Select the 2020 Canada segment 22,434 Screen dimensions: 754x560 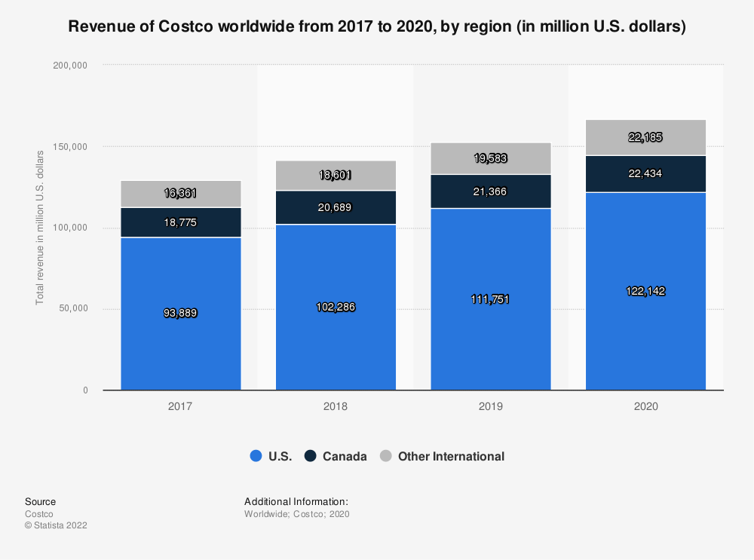tap(646, 173)
